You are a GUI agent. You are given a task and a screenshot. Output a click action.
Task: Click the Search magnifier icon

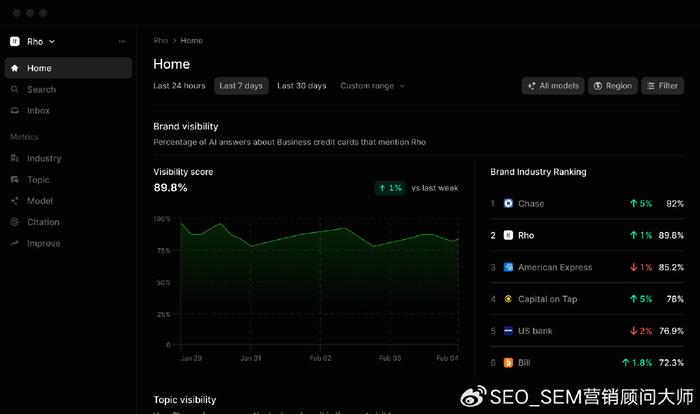click(15, 89)
